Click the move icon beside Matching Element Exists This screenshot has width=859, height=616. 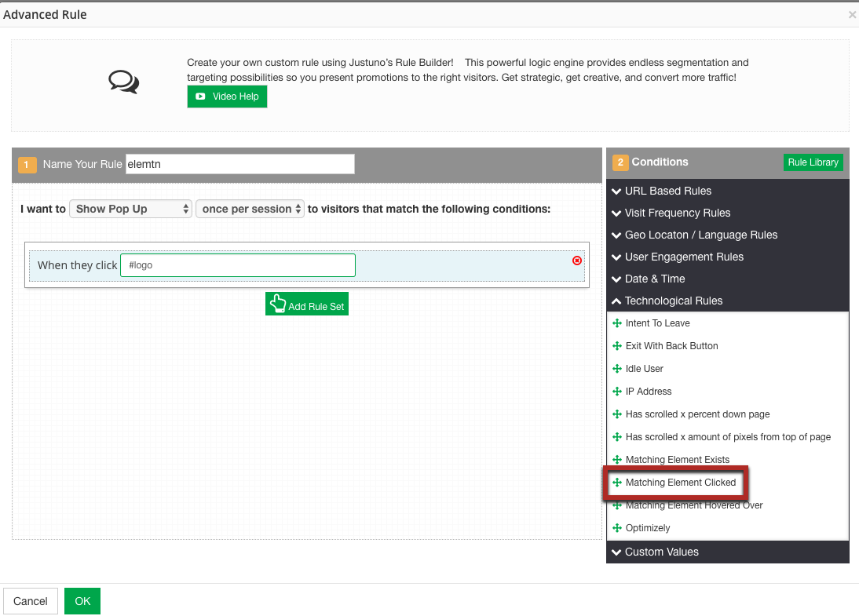pyautogui.click(x=617, y=460)
